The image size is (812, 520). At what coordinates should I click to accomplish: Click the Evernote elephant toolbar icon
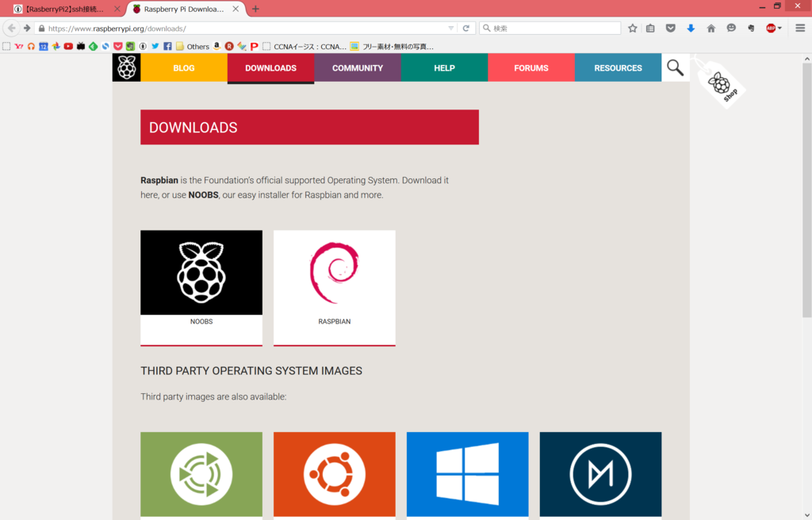(x=751, y=28)
